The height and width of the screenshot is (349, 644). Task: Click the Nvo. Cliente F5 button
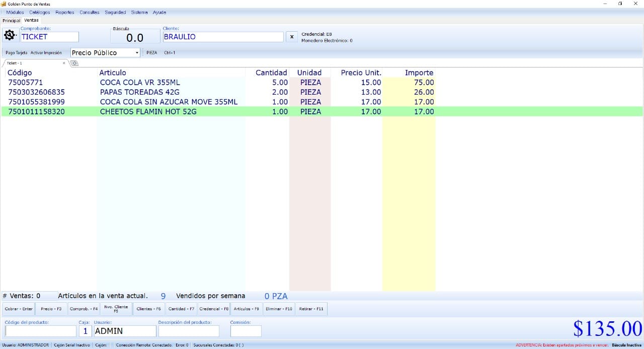116,309
